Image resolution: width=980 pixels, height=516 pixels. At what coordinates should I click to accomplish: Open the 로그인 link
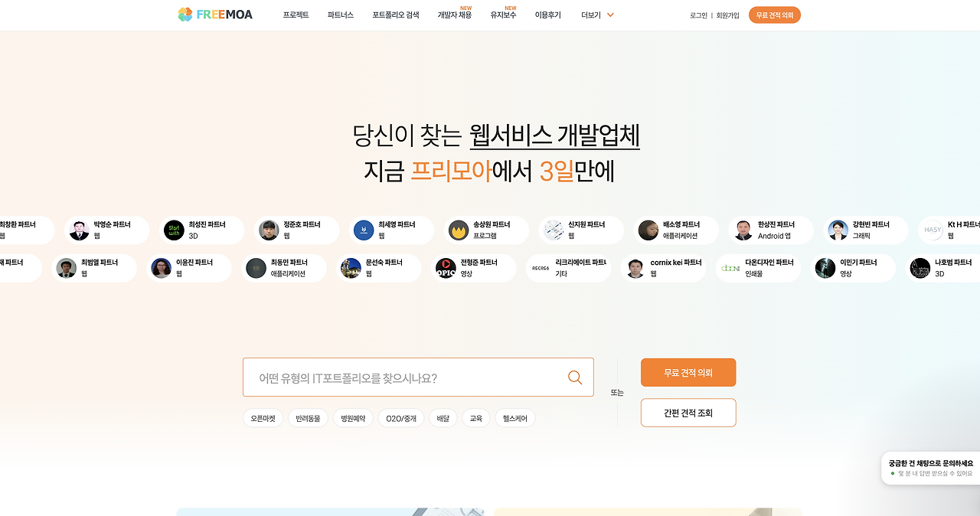point(697,15)
